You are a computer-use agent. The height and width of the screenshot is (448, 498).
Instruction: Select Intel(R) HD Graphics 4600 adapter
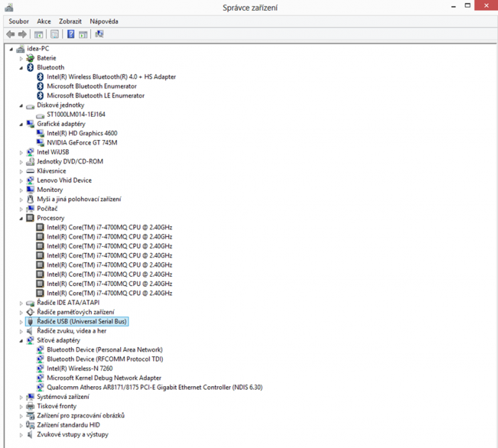(82, 133)
